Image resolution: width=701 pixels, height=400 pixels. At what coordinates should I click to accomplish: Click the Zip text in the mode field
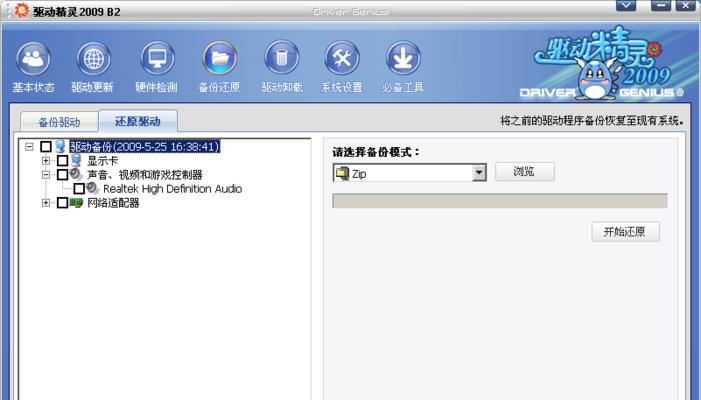click(x=359, y=174)
